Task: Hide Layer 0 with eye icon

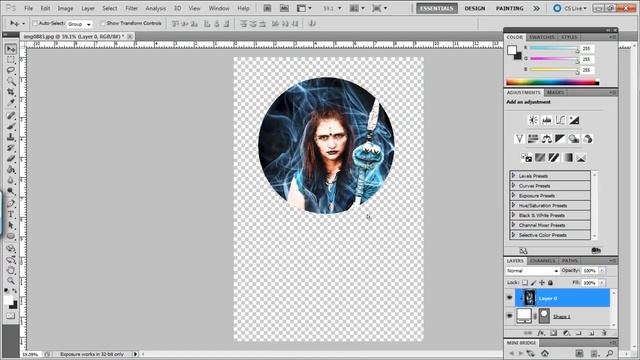Action: [x=509, y=298]
